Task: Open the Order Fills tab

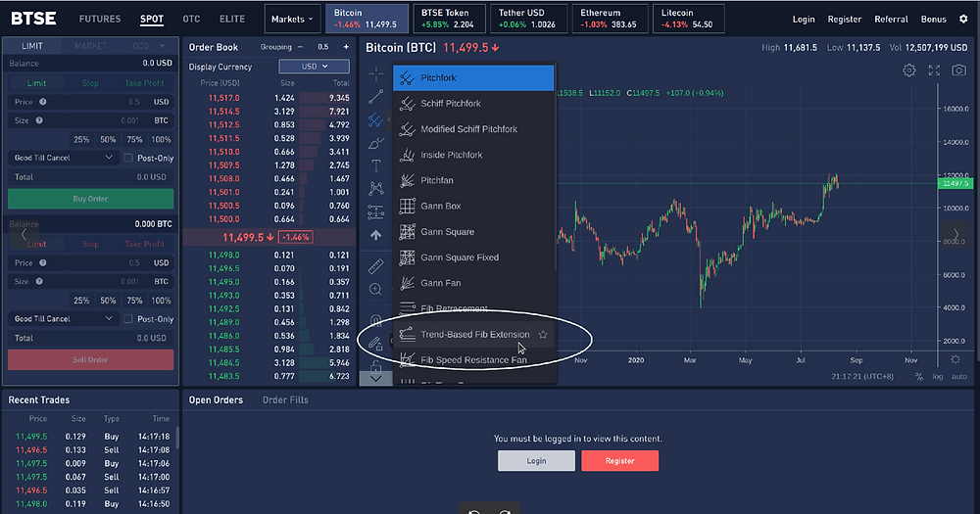Action: click(x=285, y=399)
